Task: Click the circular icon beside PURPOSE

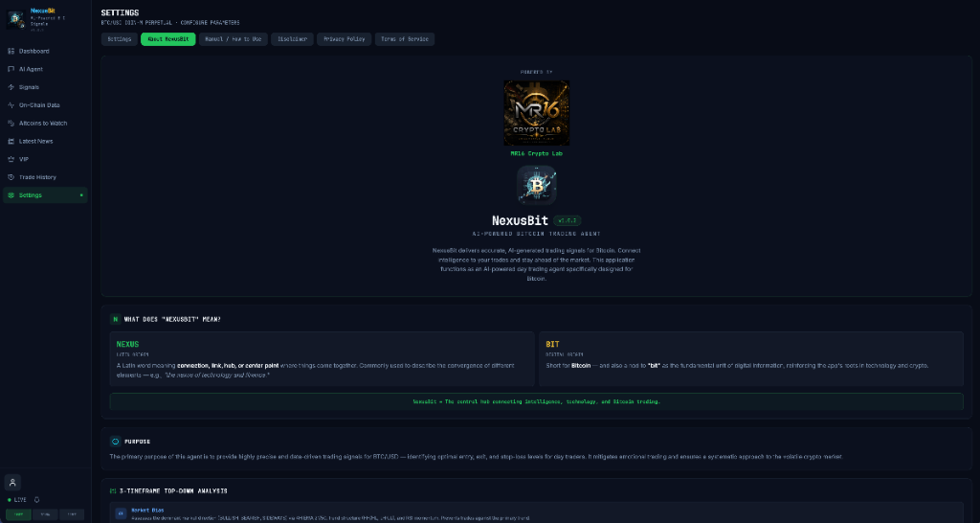Action: (115, 442)
